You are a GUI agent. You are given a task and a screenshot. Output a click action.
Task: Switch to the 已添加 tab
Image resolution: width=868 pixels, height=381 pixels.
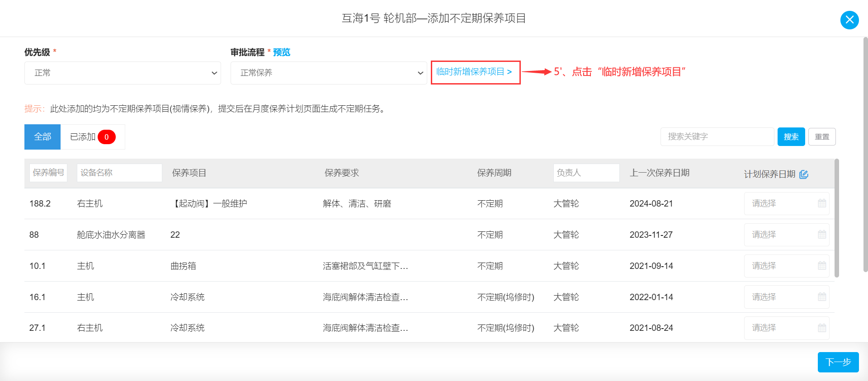tap(93, 137)
